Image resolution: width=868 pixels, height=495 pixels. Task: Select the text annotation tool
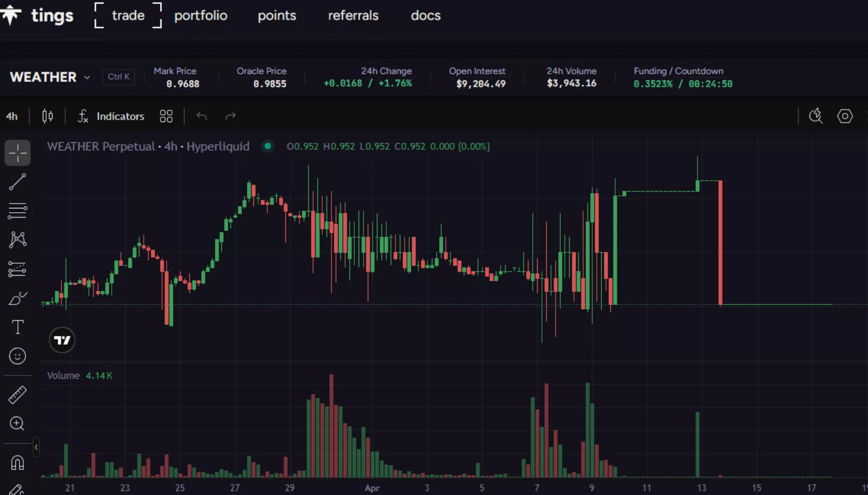pyautogui.click(x=17, y=327)
